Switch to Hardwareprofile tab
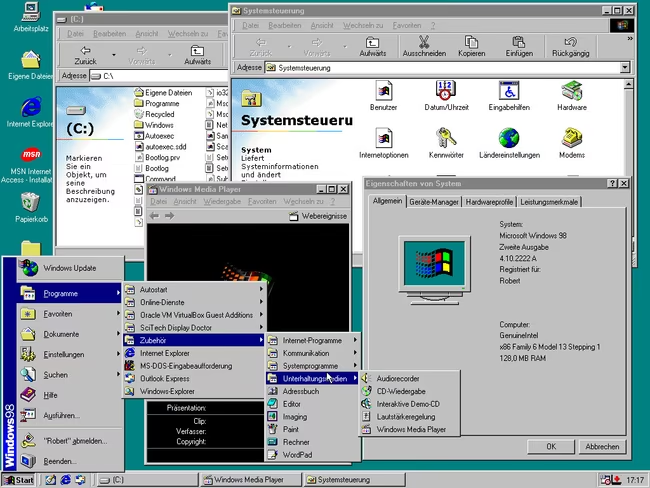Image resolution: width=650 pixels, height=488 pixels. [489, 202]
